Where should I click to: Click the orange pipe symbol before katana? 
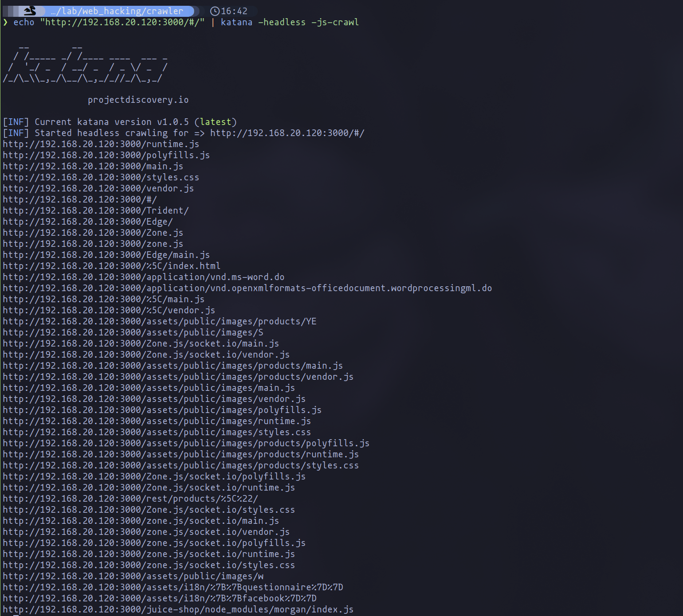(213, 22)
